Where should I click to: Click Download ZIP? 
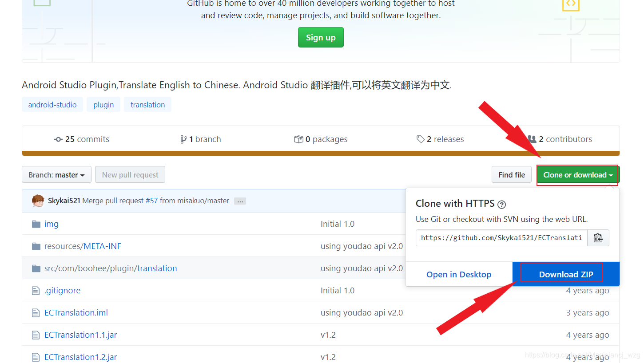coord(566,274)
